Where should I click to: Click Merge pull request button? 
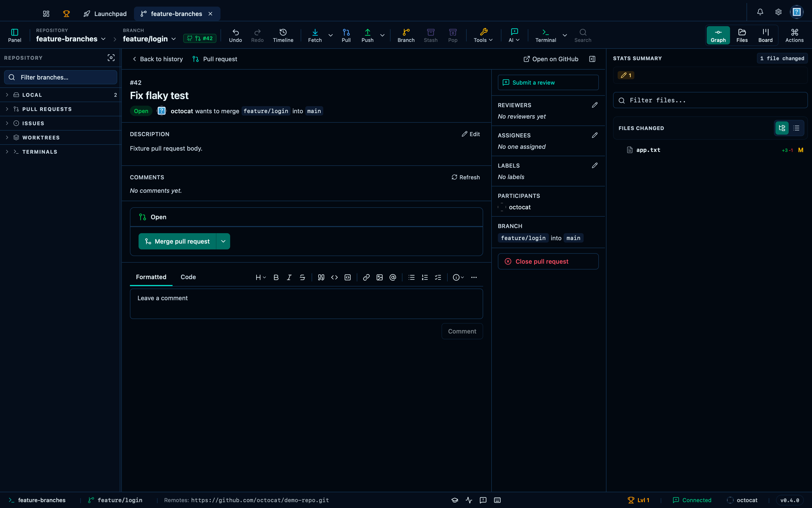[x=177, y=241]
